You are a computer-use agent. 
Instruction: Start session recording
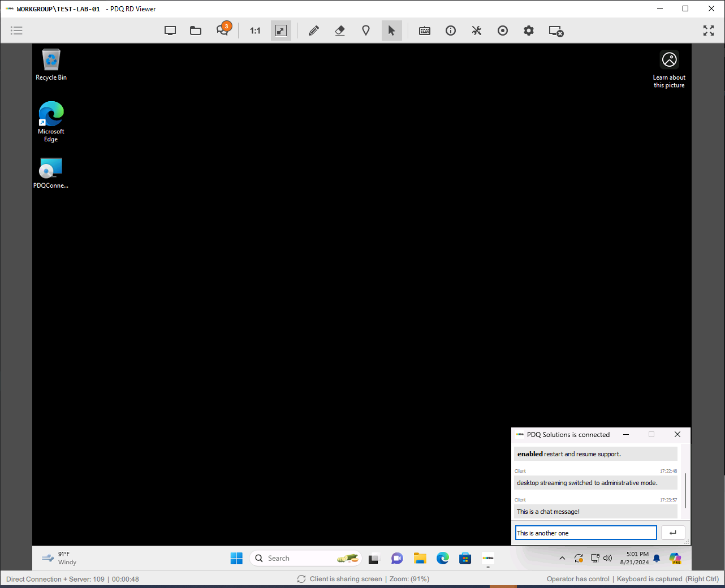pos(503,31)
